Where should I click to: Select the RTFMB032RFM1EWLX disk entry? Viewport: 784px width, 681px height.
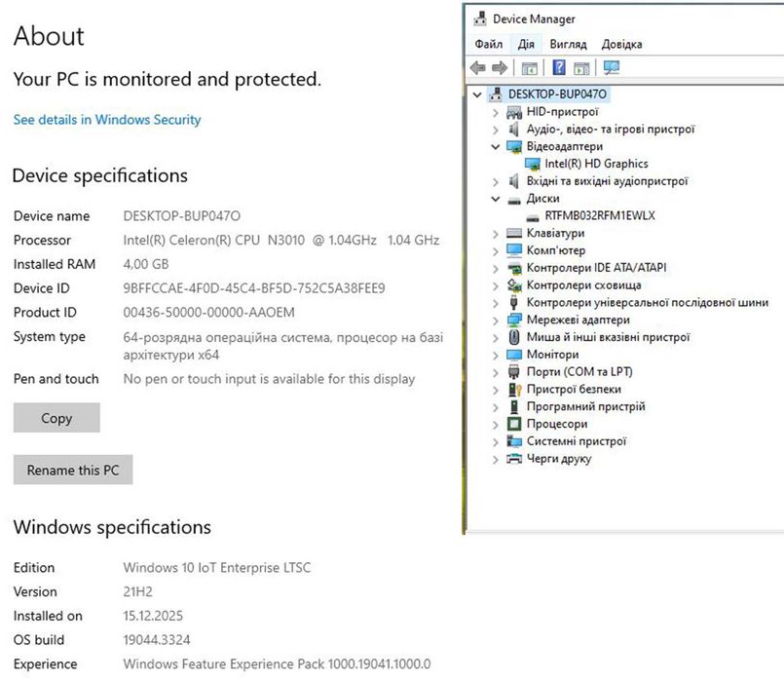(600, 215)
